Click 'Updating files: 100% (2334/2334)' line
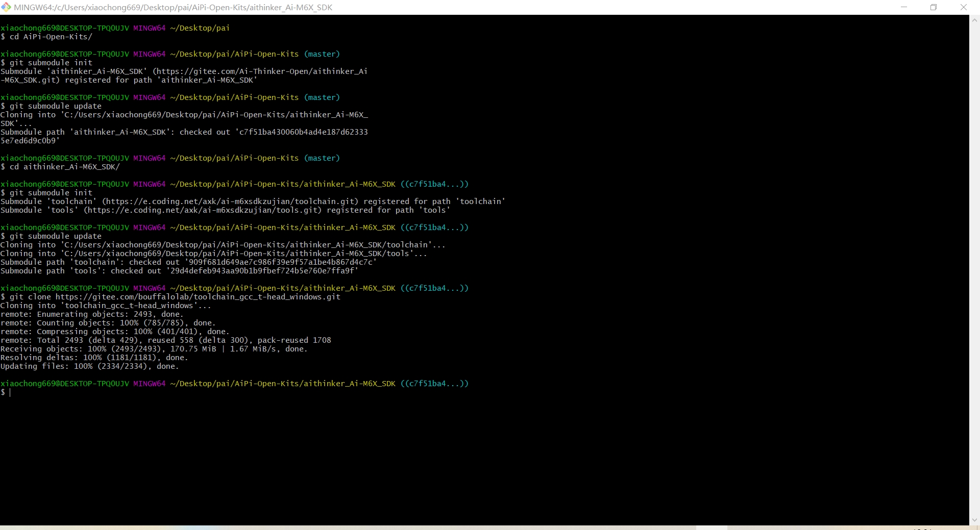 [x=90, y=366]
